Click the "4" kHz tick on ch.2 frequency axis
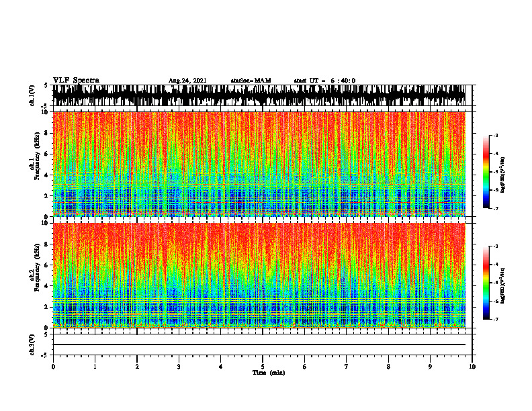Image resolution: width=532 pixels, height=411 pixels. click(x=46, y=286)
